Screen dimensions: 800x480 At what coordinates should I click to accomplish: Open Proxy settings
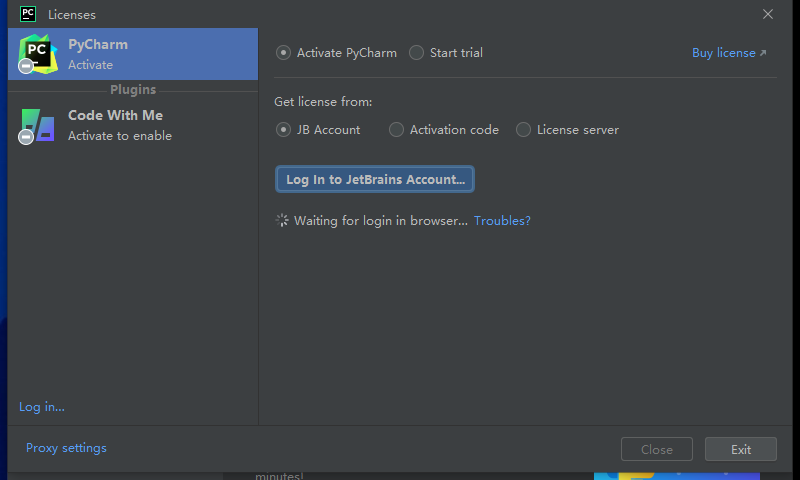[66, 448]
